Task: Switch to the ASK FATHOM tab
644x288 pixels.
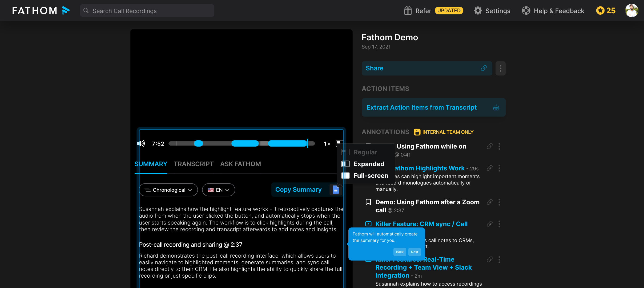Action: tap(240, 164)
